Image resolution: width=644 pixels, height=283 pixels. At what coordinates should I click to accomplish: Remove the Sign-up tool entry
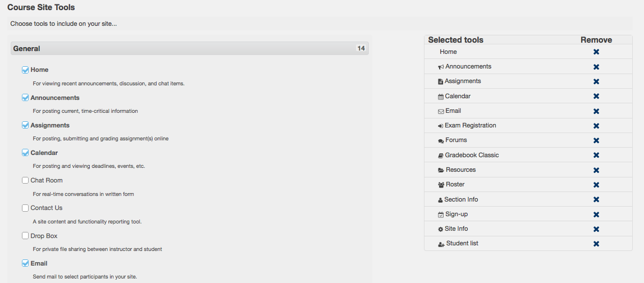[596, 214]
